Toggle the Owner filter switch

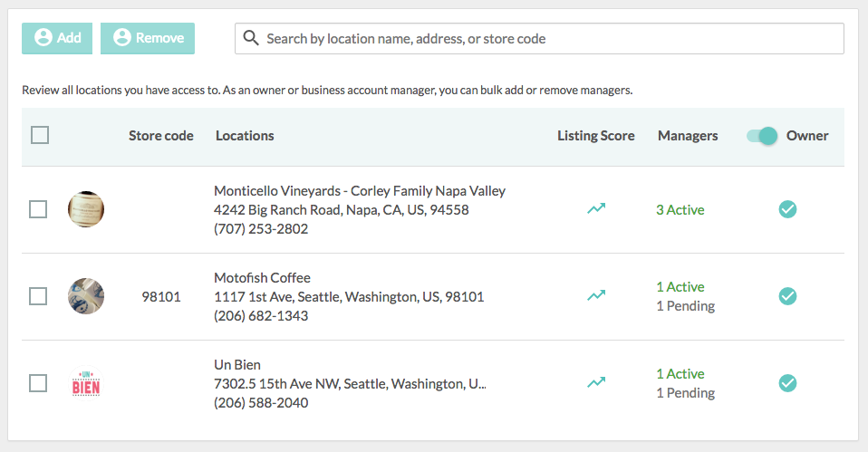[762, 136]
